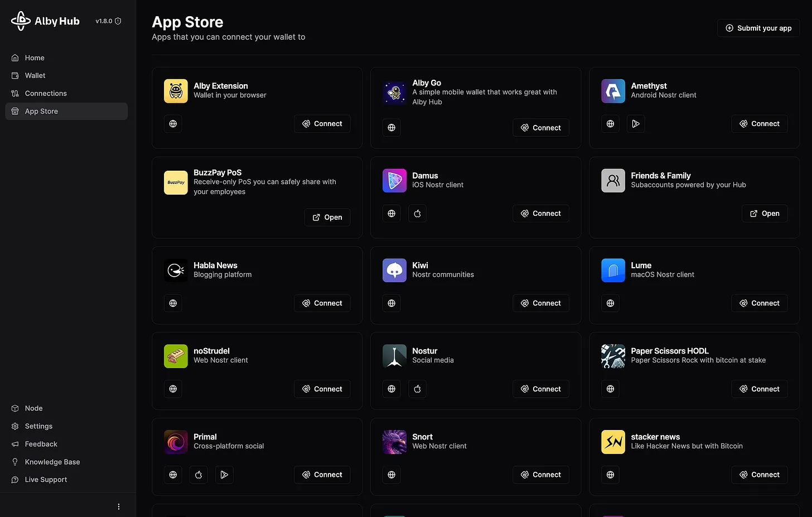Open the stacker news website globe icon
Viewport: 812px width, 517px height.
(610, 475)
